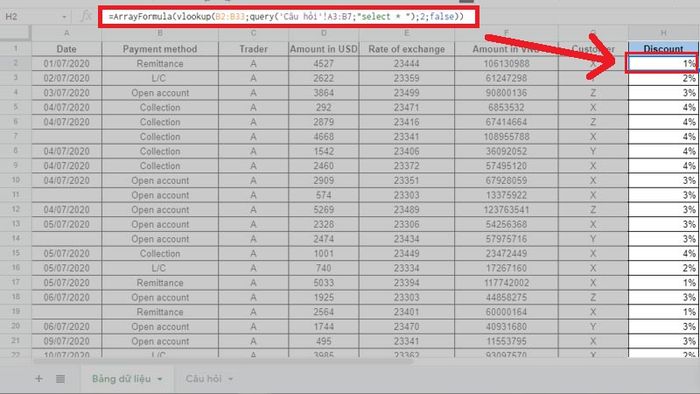The height and width of the screenshot is (394, 700).
Task: Click the Payment method header cell
Action: point(160,49)
